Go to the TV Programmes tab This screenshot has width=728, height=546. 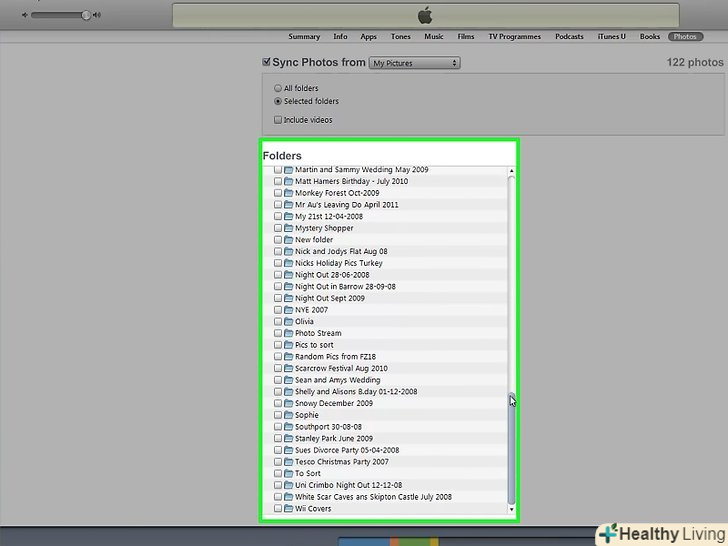(514, 36)
